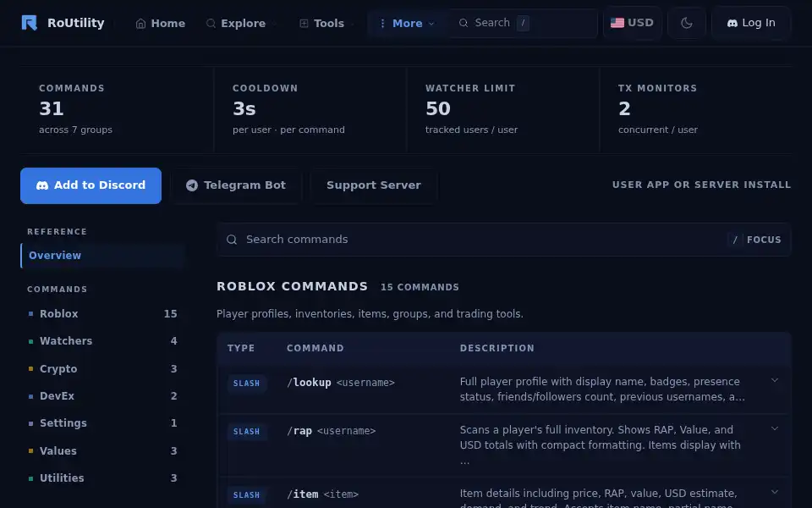This screenshot has width=812, height=508.
Task: Jump to Watchers commands section
Action: (102, 341)
